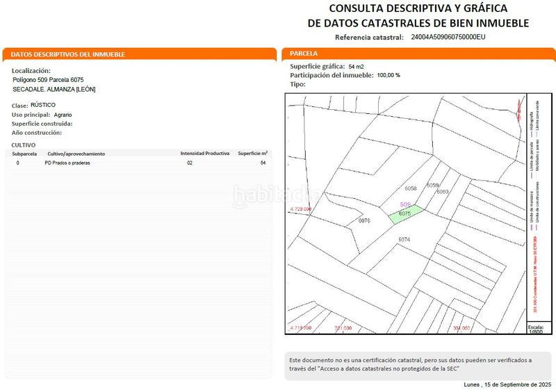Image resolution: width=556 pixels, height=392 pixels.
Task: Click the 'Superficie gráfica:' value 54 m2
Action: pos(356,67)
